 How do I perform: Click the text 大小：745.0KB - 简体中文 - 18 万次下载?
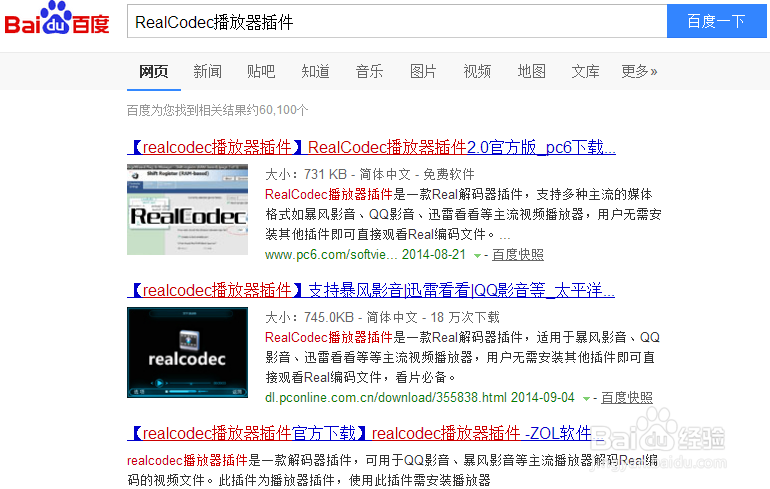382,317
